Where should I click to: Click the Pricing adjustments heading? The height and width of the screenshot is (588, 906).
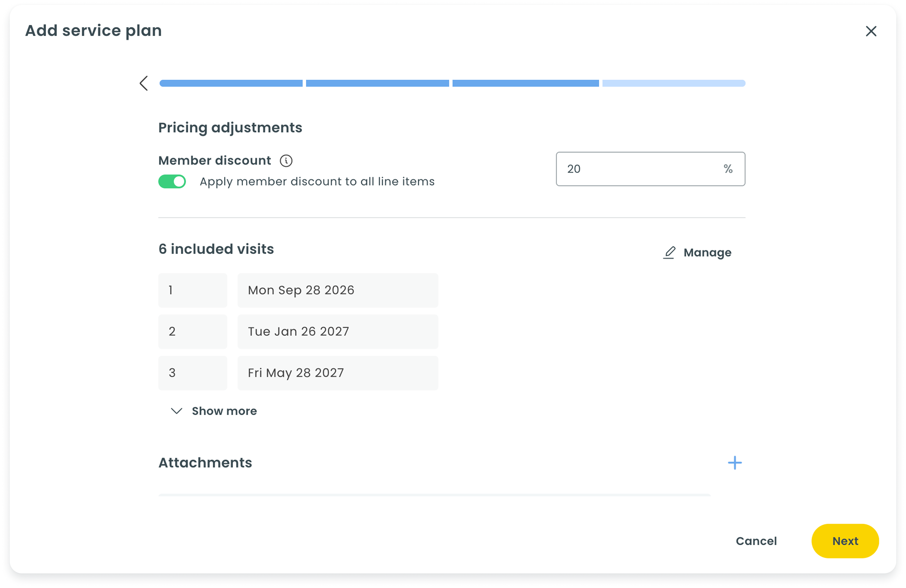coord(230,128)
